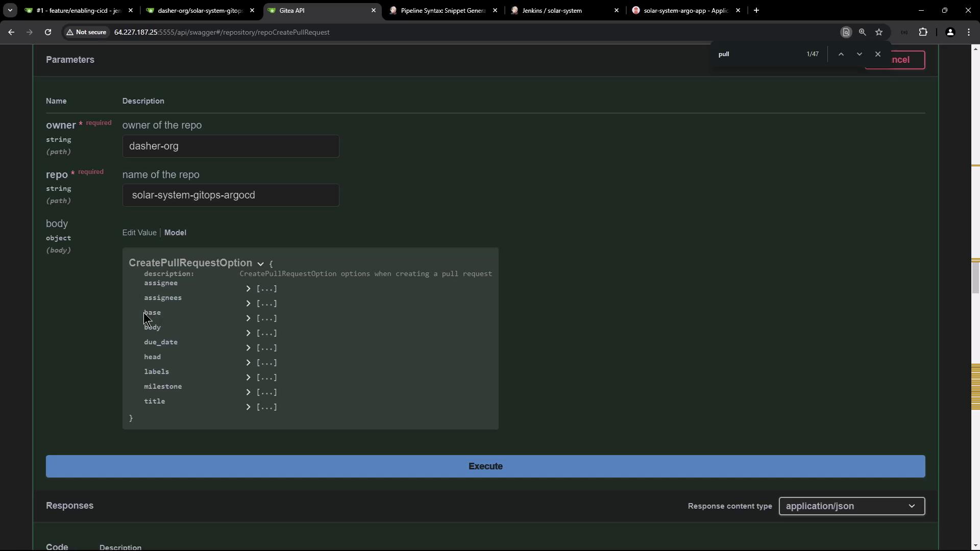Click the browser reload icon

point(48,32)
